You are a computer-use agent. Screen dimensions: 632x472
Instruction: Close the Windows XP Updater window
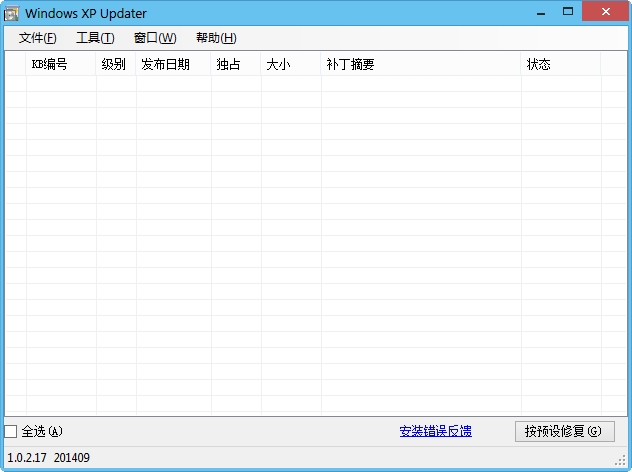(x=605, y=12)
